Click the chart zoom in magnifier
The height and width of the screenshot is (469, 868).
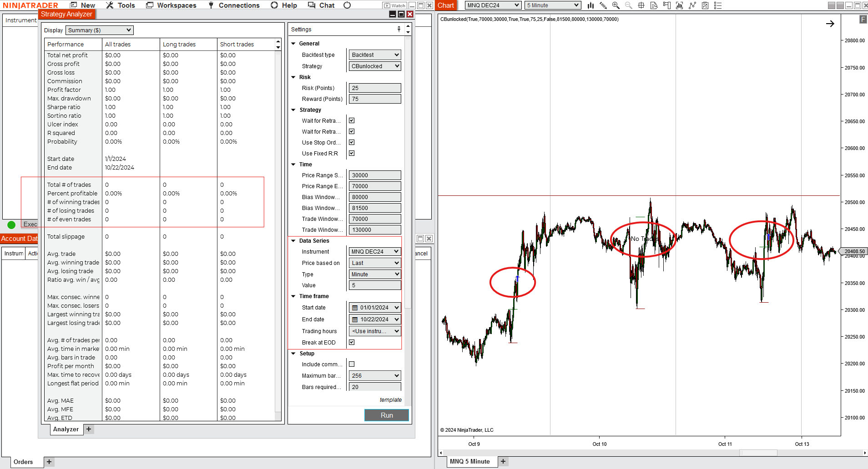pyautogui.click(x=616, y=5)
